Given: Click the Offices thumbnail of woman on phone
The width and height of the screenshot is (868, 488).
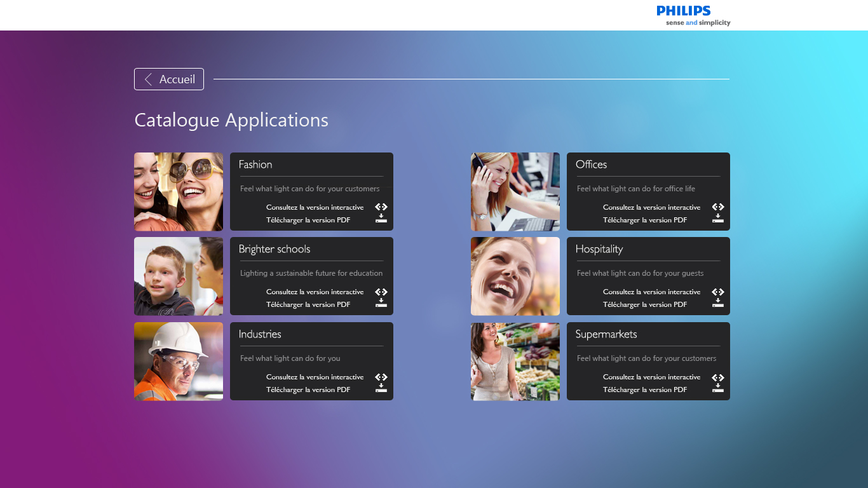Looking at the screenshot, I should [x=515, y=191].
